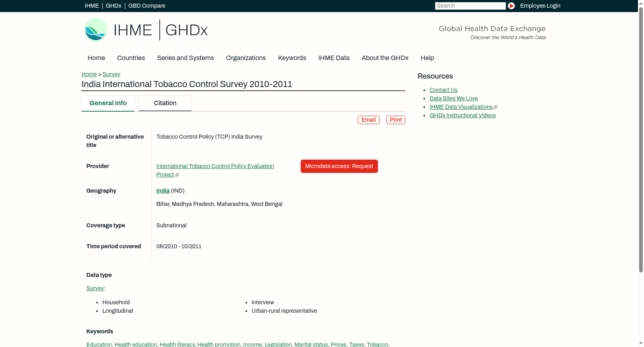Click the Legislation keyword link

(x=278, y=344)
